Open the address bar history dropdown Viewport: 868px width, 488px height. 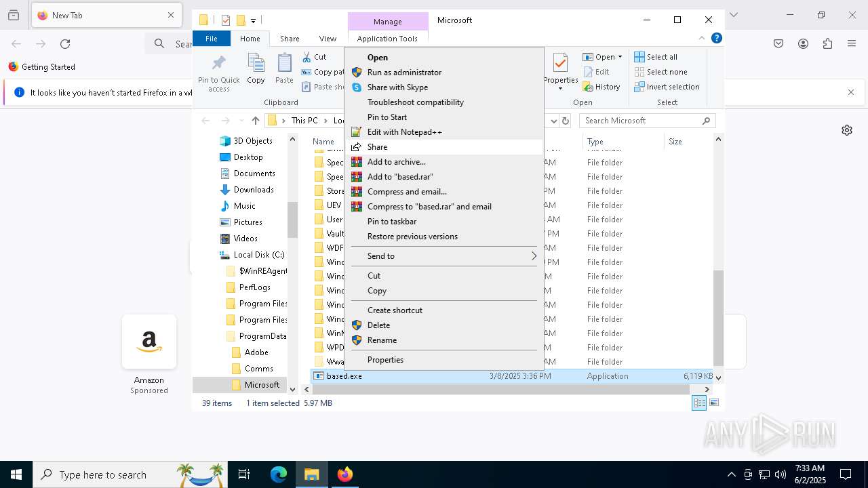click(553, 121)
